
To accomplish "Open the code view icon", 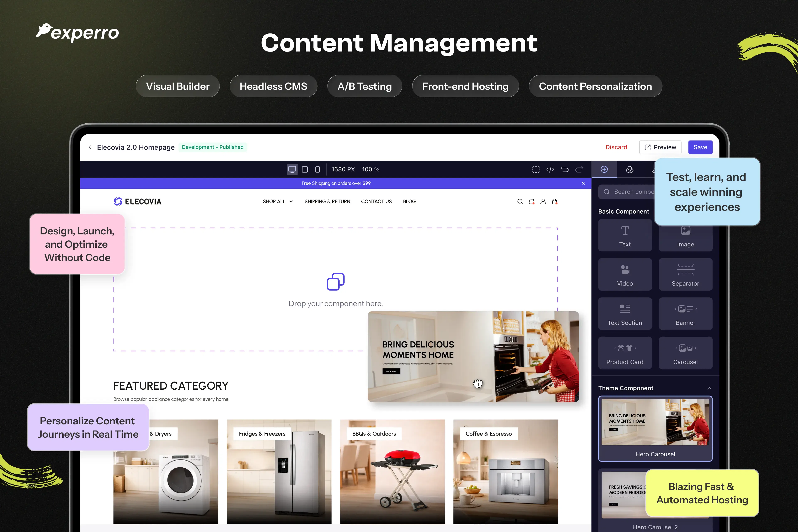I will (x=550, y=169).
